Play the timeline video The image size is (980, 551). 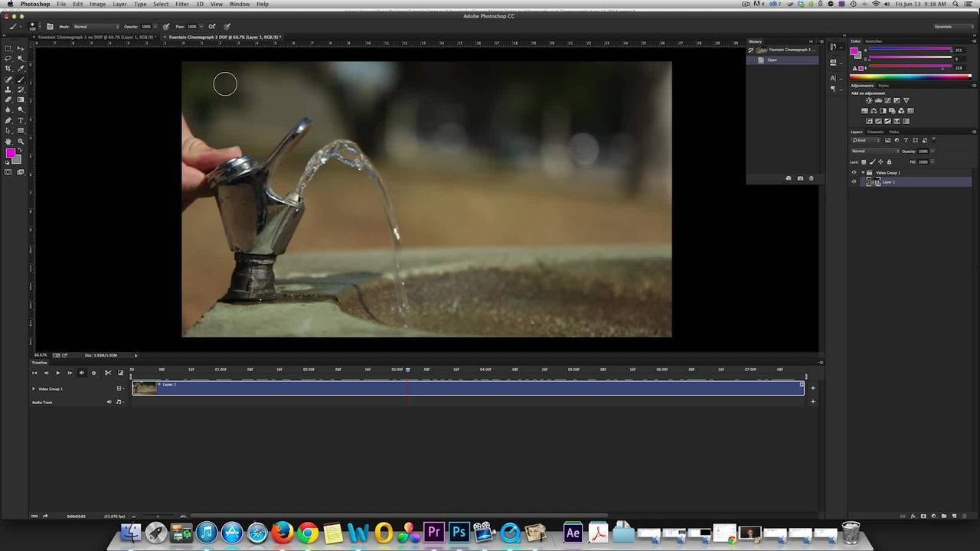(x=57, y=373)
